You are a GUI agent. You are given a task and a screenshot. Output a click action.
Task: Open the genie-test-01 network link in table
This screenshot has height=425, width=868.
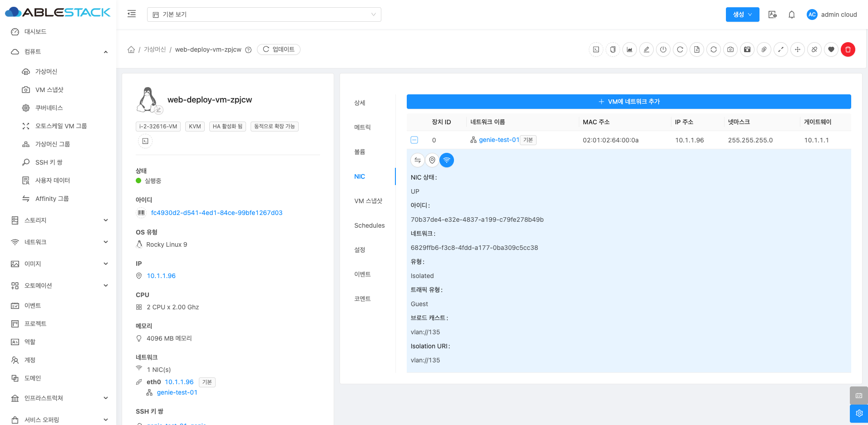pyautogui.click(x=498, y=140)
